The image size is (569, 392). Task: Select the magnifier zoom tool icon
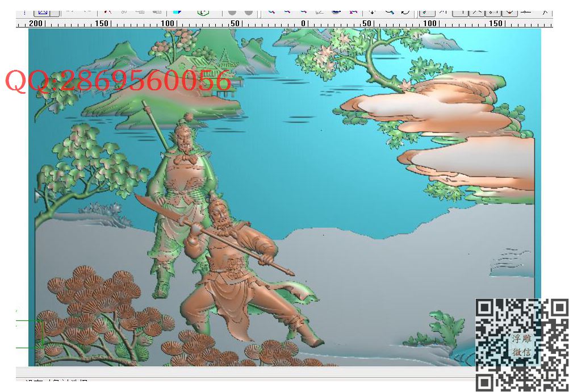pyautogui.click(x=389, y=11)
